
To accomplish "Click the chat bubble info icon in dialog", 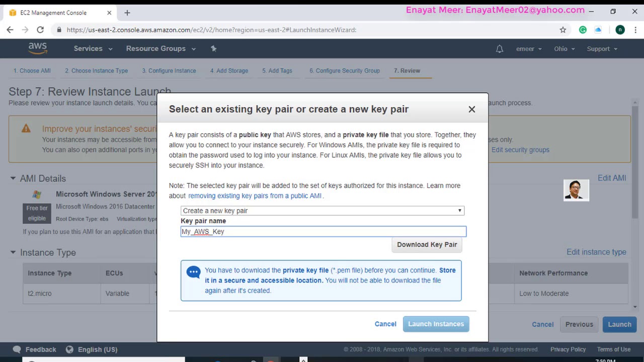I will point(193,272).
